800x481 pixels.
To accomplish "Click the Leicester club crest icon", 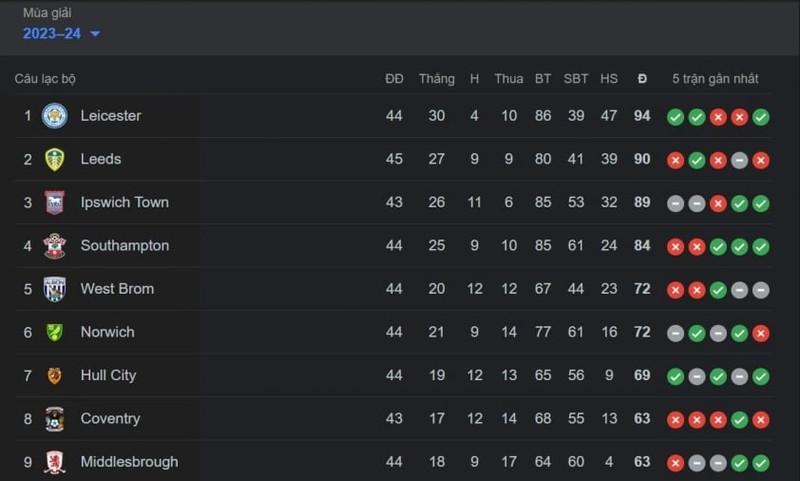I will pyautogui.click(x=55, y=116).
